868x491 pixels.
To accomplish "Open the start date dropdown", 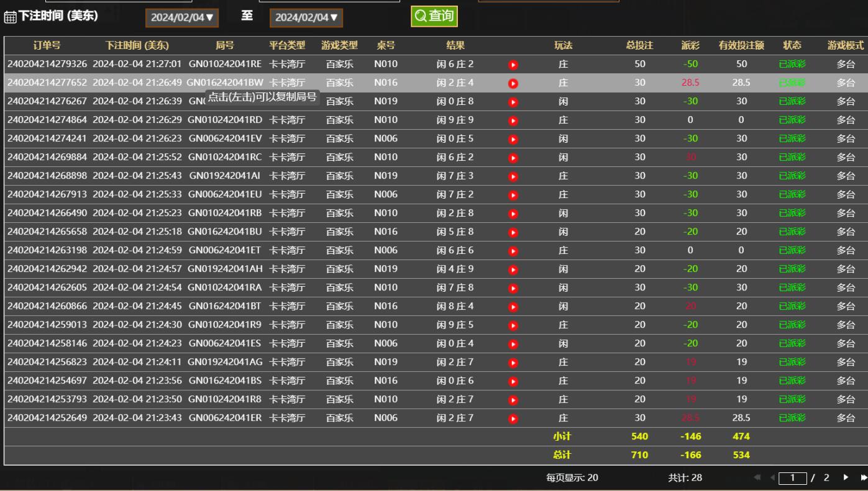I will click(x=182, y=18).
